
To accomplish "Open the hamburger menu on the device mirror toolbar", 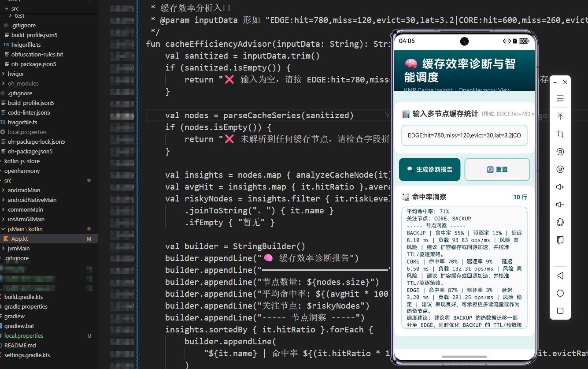I will click(560, 98).
